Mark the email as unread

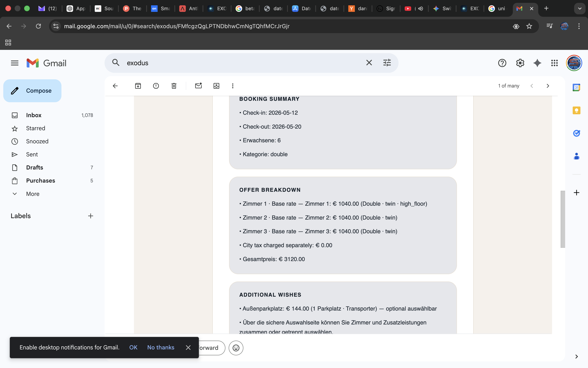point(198,86)
